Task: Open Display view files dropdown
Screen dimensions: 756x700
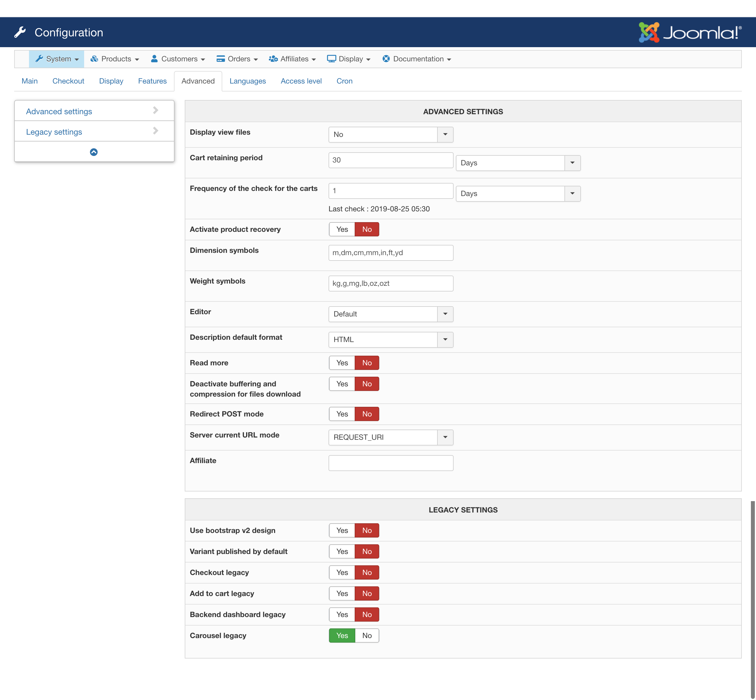Action: coord(391,134)
